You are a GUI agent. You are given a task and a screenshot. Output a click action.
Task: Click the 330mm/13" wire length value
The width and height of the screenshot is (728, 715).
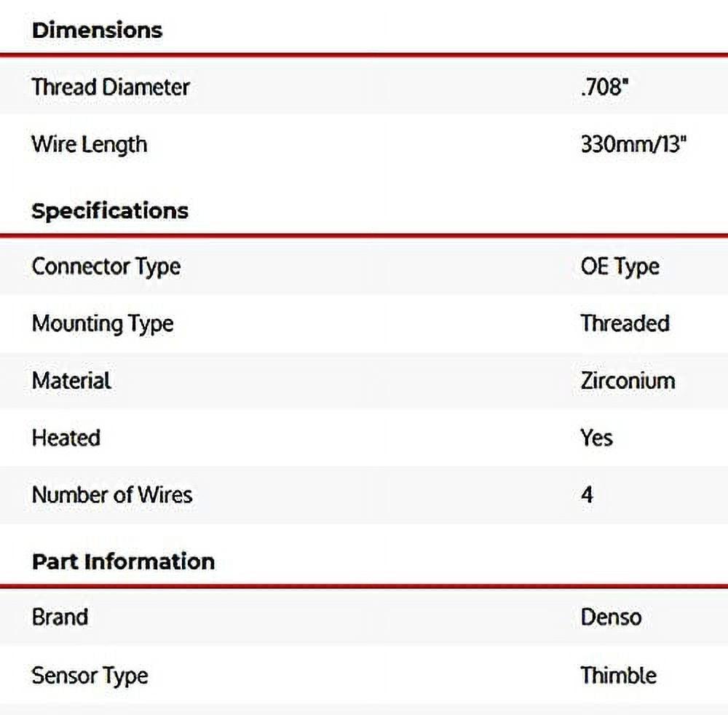tap(633, 144)
